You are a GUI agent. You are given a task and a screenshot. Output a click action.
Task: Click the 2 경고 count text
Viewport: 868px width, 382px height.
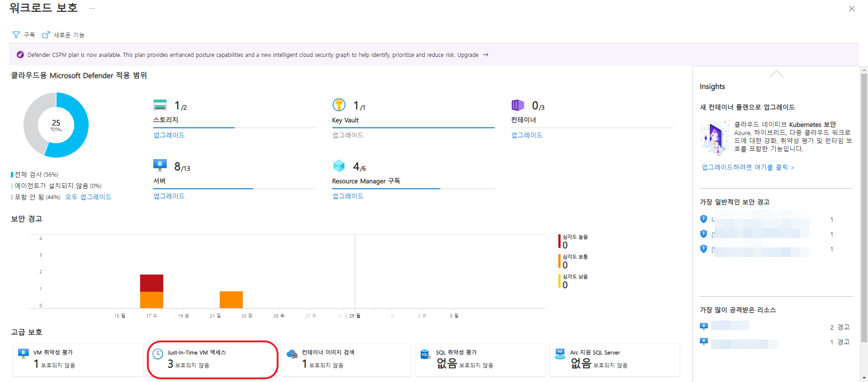(840, 327)
